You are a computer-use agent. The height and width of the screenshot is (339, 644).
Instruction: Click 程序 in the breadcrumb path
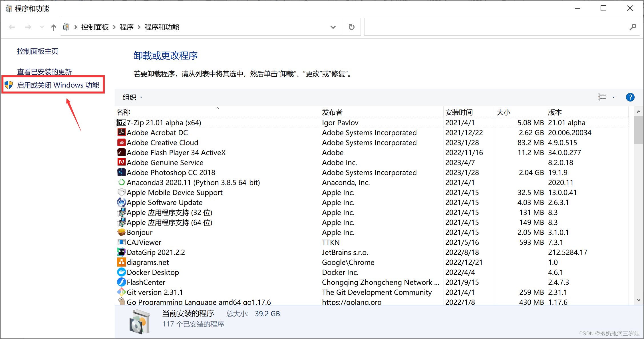point(127,27)
